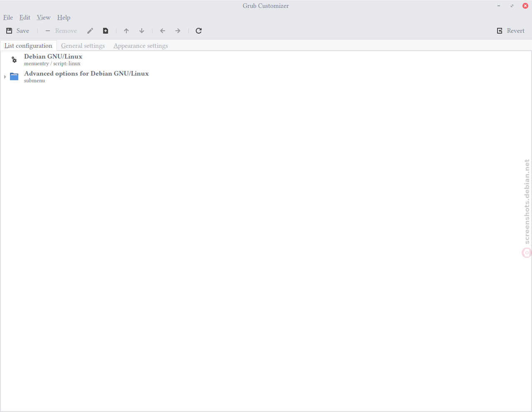Image resolution: width=532 pixels, height=412 pixels.
Task: Switch to the Appearance settings tab
Action: (141, 46)
